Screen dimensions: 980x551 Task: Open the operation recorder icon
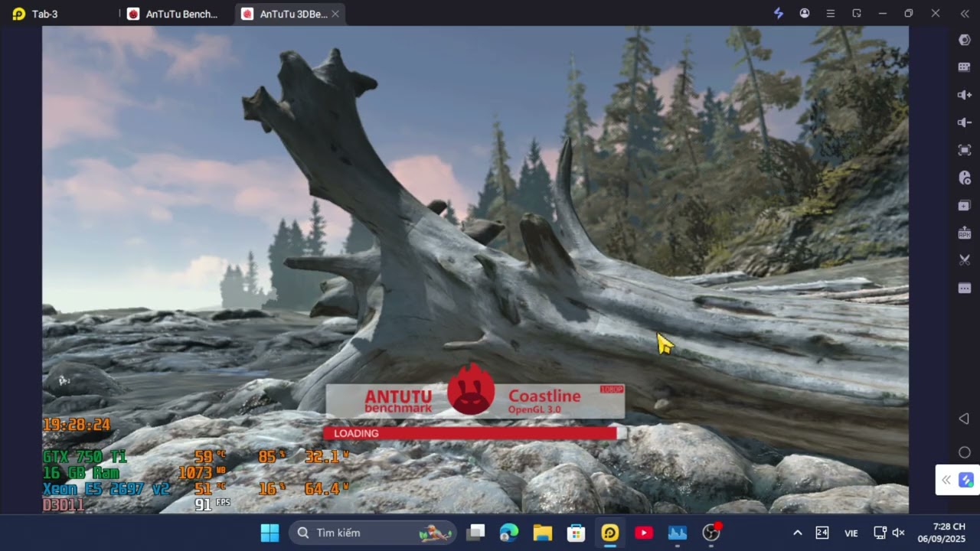tap(965, 178)
